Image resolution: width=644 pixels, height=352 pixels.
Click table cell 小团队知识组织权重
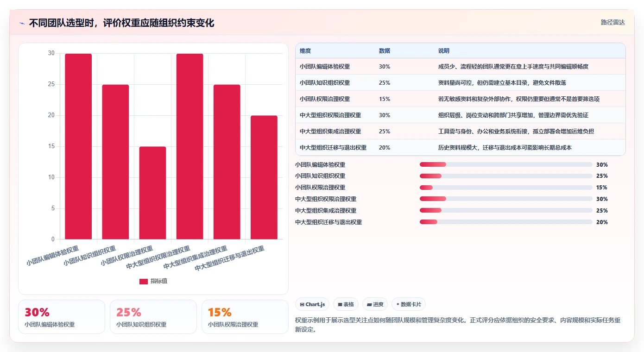tap(325, 83)
